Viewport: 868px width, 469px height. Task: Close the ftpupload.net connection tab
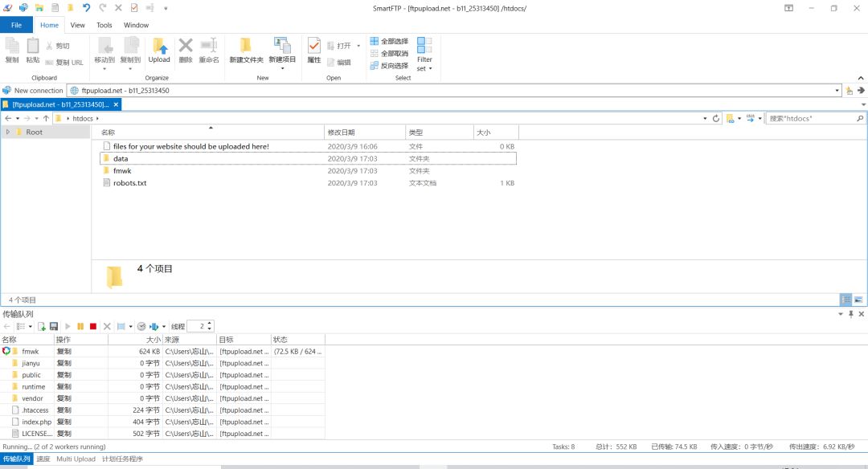tap(116, 104)
